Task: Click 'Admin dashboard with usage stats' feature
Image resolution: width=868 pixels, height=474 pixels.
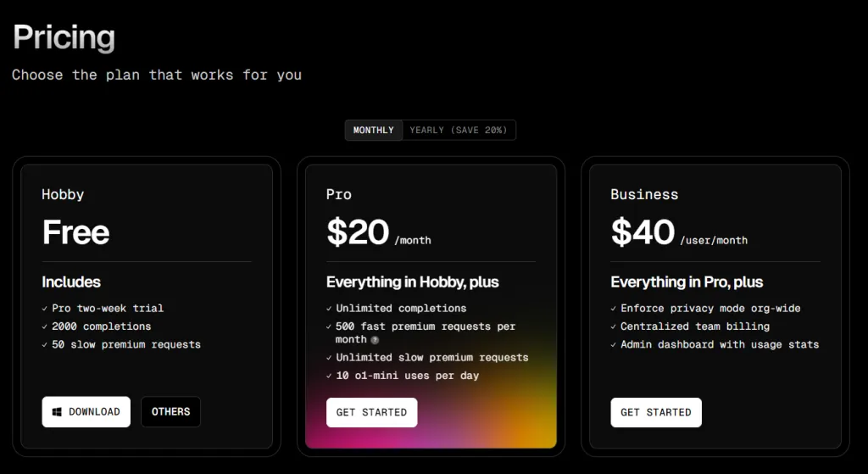Action: [x=720, y=344]
